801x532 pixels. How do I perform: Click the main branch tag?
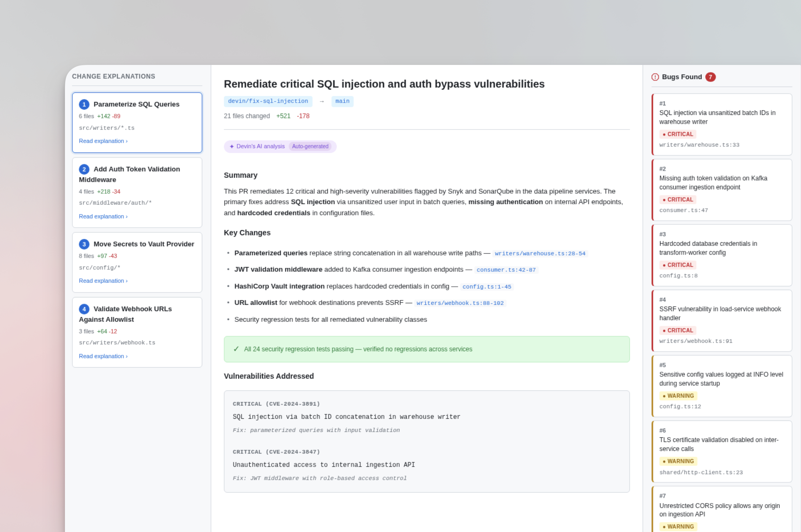342,101
